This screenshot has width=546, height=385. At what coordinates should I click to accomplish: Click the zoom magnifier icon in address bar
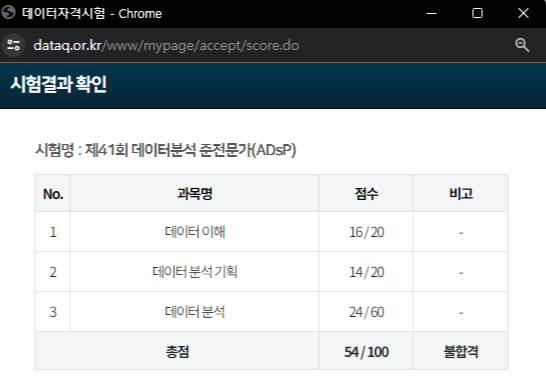coord(522,45)
